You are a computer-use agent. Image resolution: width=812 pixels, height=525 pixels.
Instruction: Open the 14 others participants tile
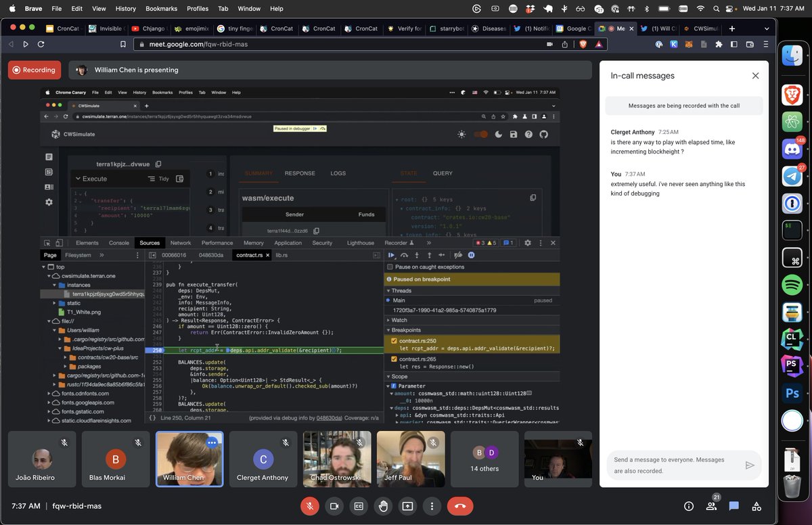tap(484, 459)
